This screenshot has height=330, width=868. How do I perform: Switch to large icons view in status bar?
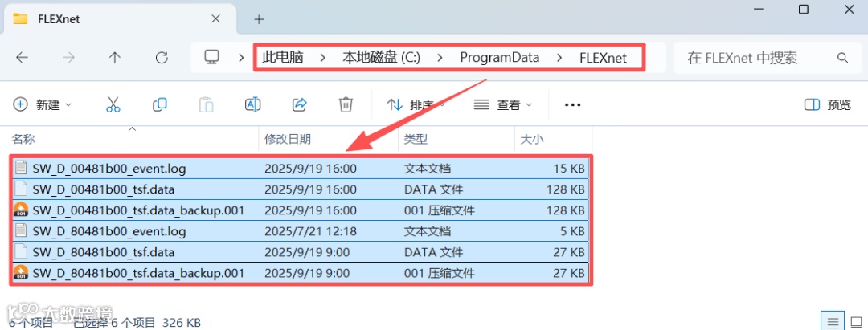[856, 322]
